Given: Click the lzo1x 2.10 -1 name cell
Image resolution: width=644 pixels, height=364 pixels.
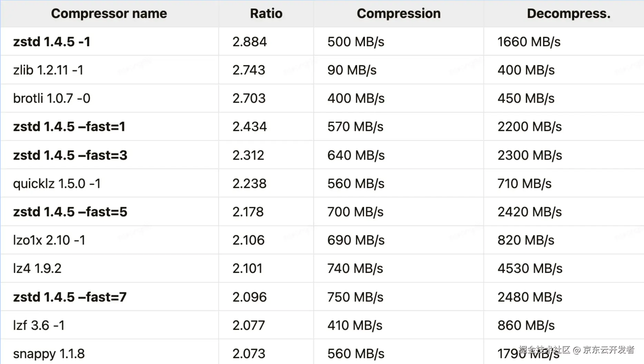Looking at the screenshot, I should 49,240.
